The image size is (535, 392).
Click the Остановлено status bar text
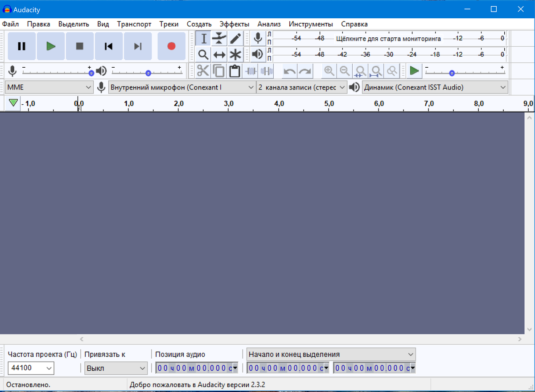tap(28, 384)
